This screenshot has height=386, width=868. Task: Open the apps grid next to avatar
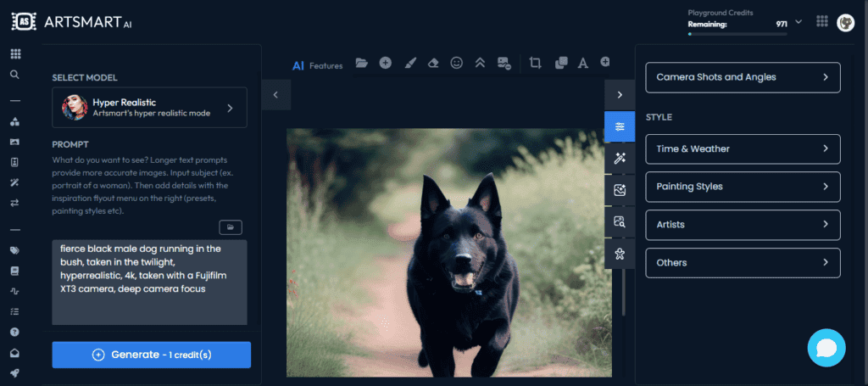pos(822,21)
